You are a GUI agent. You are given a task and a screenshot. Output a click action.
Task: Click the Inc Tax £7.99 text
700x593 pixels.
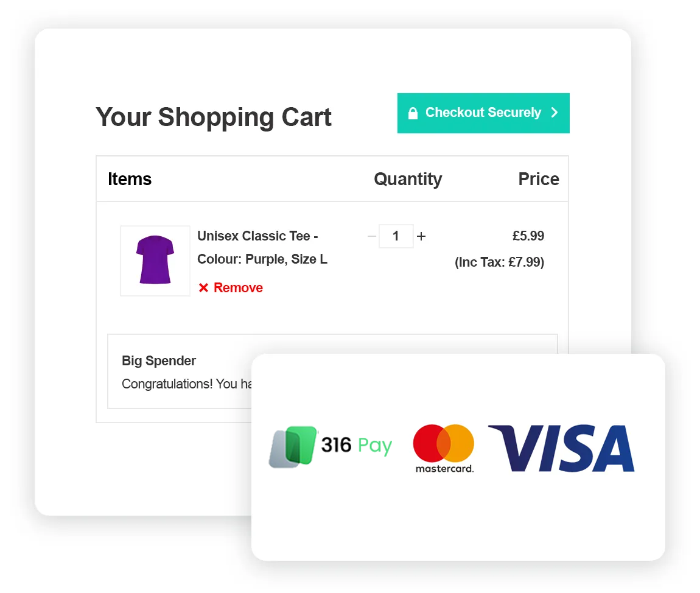(x=499, y=262)
